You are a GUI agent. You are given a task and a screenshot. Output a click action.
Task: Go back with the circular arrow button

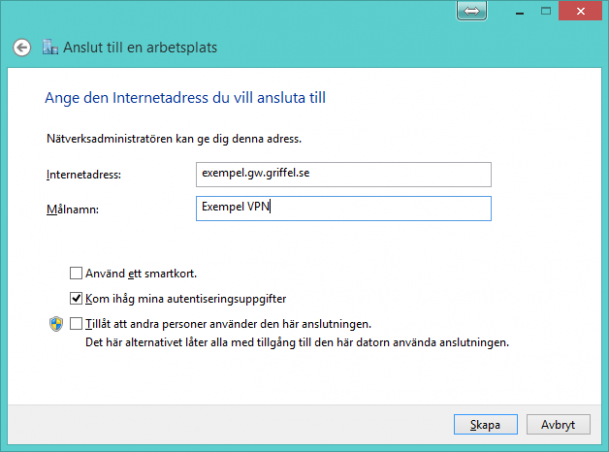coord(22,48)
